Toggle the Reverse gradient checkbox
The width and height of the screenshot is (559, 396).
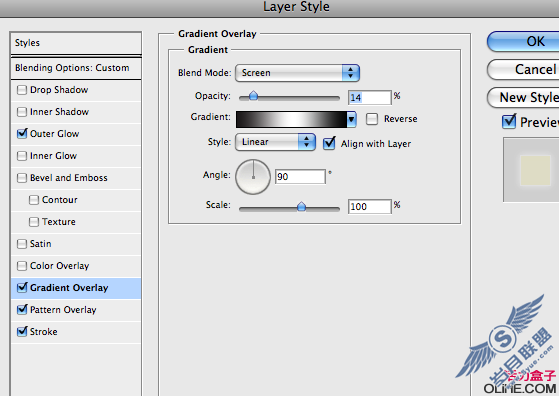point(372,119)
